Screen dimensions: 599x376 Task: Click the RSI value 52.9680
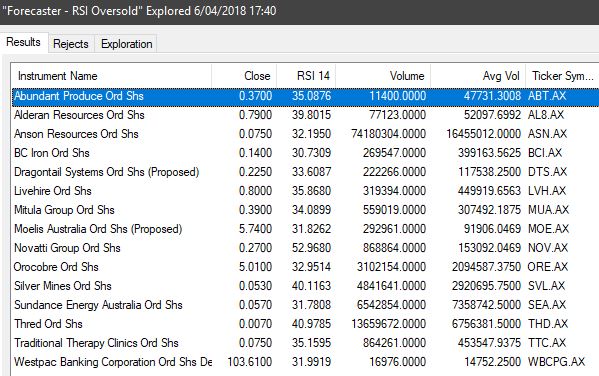(x=311, y=248)
